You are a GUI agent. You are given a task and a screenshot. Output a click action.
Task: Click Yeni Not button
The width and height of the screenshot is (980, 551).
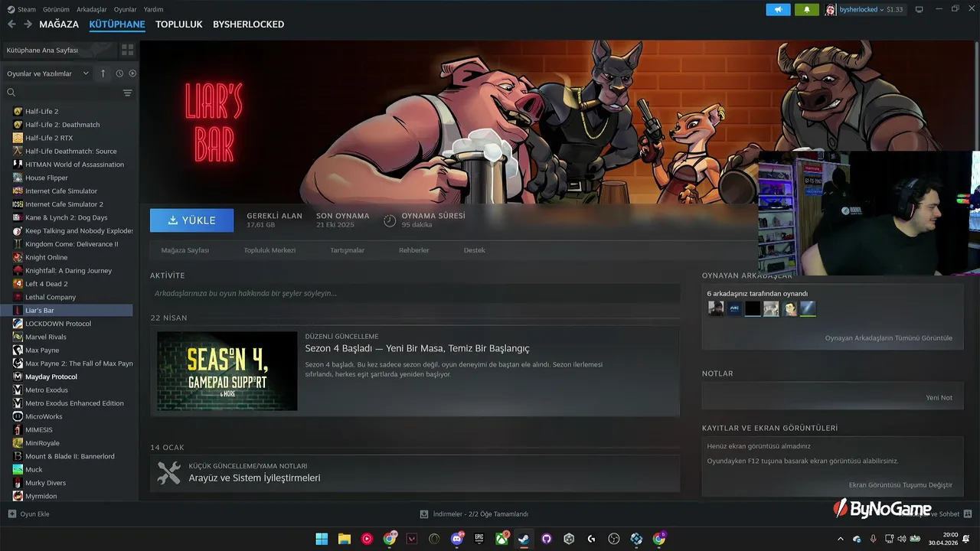[939, 398]
